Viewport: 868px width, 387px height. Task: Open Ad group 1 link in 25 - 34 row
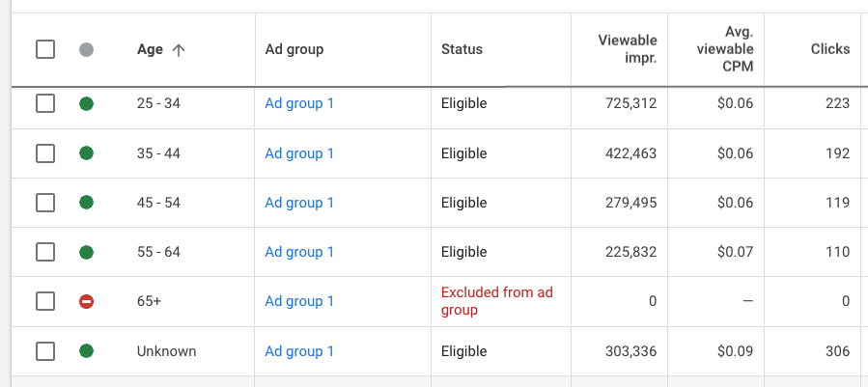pos(299,103)
